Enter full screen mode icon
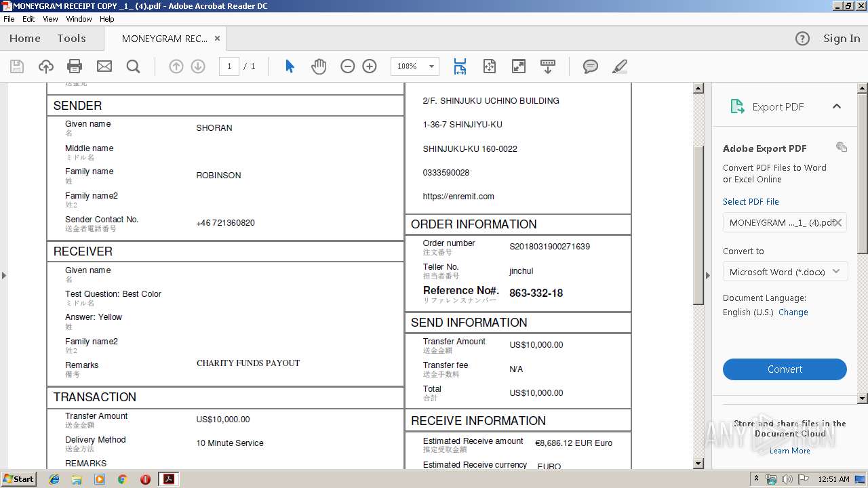The height and width of the screenshot is (488, 868). click(518, 66)
